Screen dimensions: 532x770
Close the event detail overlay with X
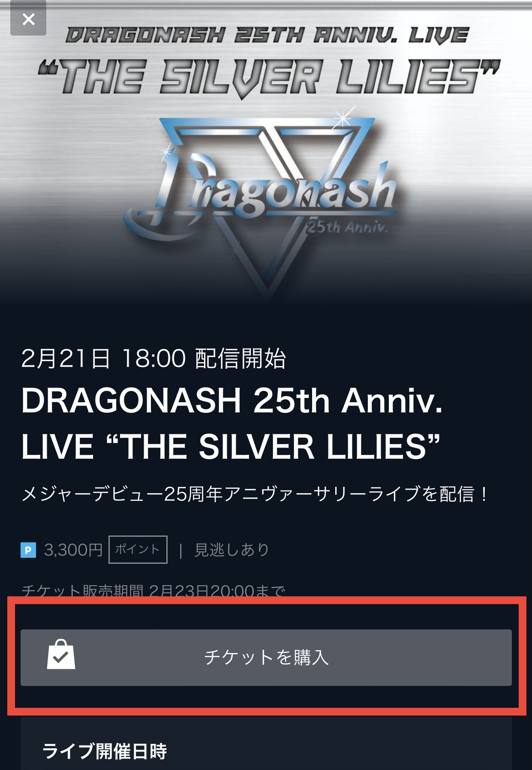click(28, 19)
